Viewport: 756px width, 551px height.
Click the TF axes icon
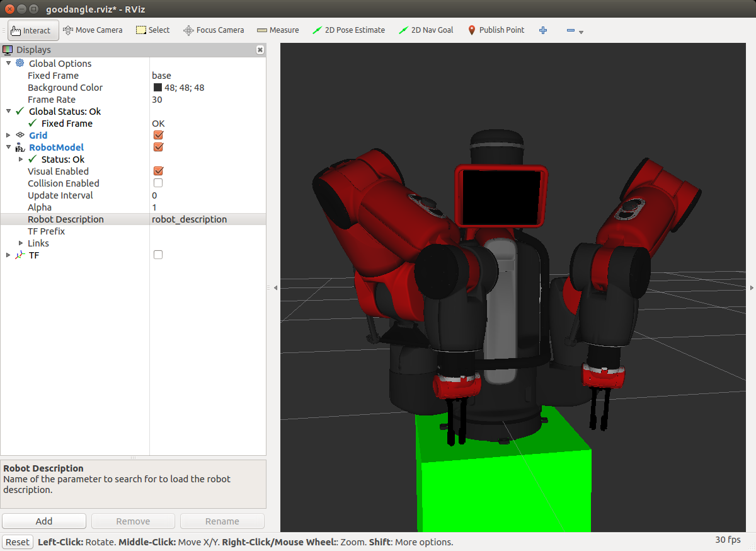click(20, 255)
